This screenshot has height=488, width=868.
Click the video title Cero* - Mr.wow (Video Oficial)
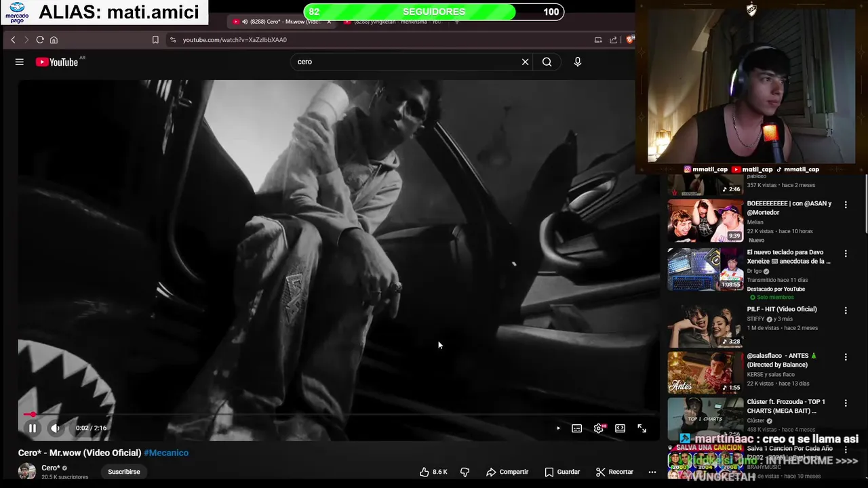click(x=79, y=453)
